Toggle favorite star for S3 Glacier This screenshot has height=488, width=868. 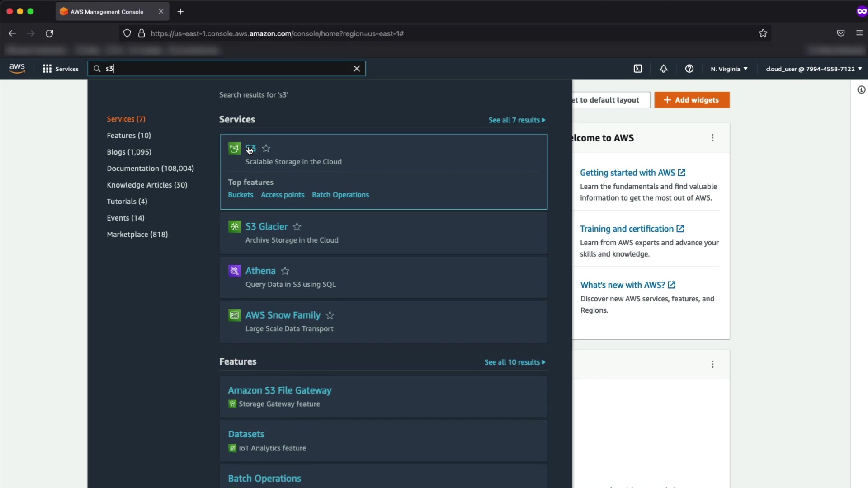(297, 227)
